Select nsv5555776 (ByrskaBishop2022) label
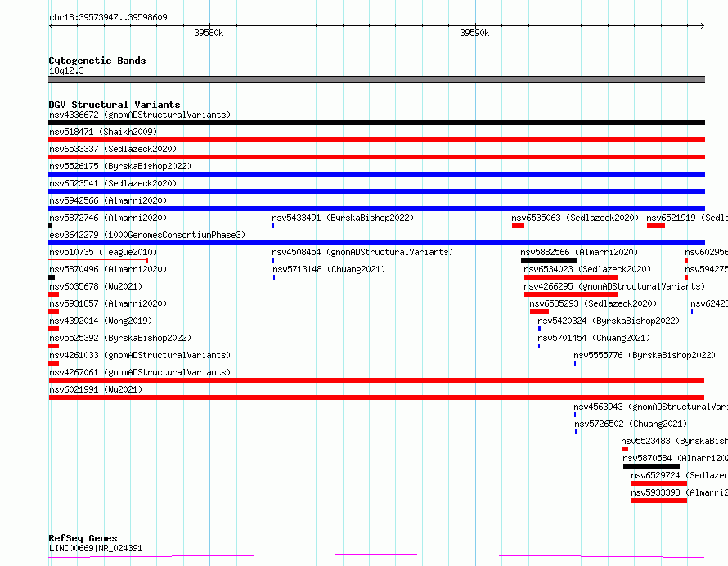Screen dimensions: 728x566 point(645,355)
